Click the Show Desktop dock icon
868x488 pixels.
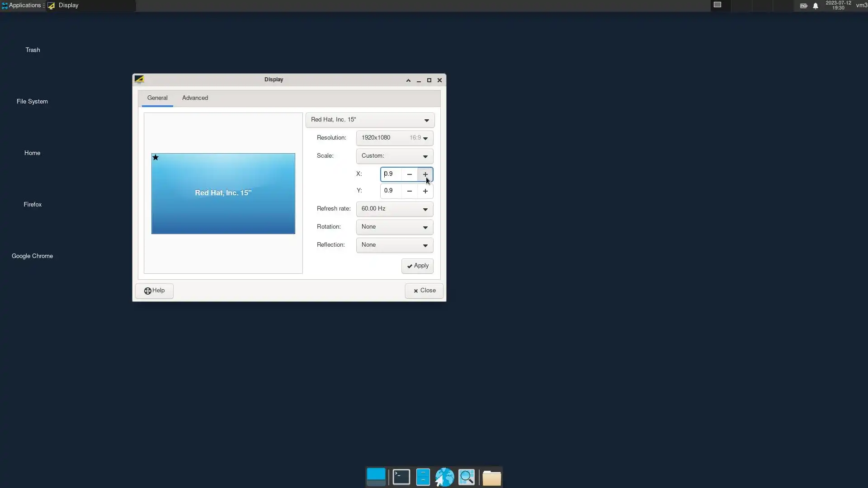click(376, 477)
